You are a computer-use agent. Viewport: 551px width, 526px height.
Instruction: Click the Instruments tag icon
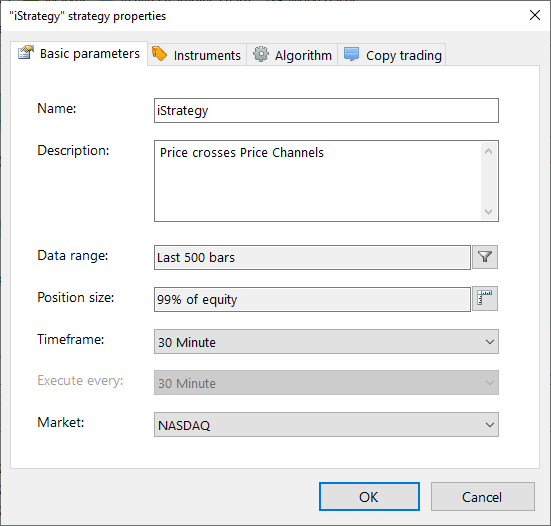click(160, 54)
